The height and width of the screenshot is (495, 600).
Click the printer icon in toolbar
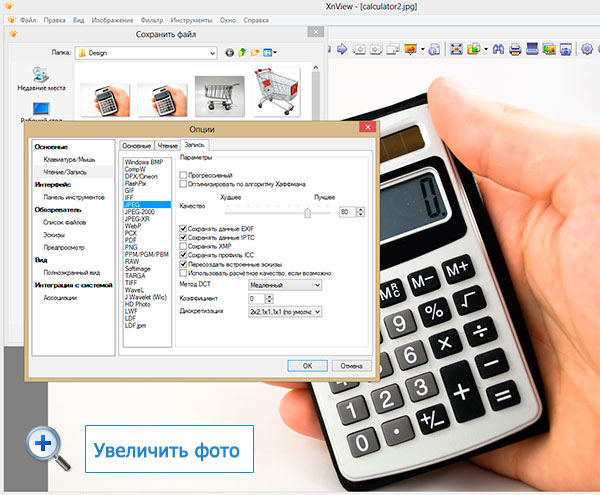click(515, 49)
